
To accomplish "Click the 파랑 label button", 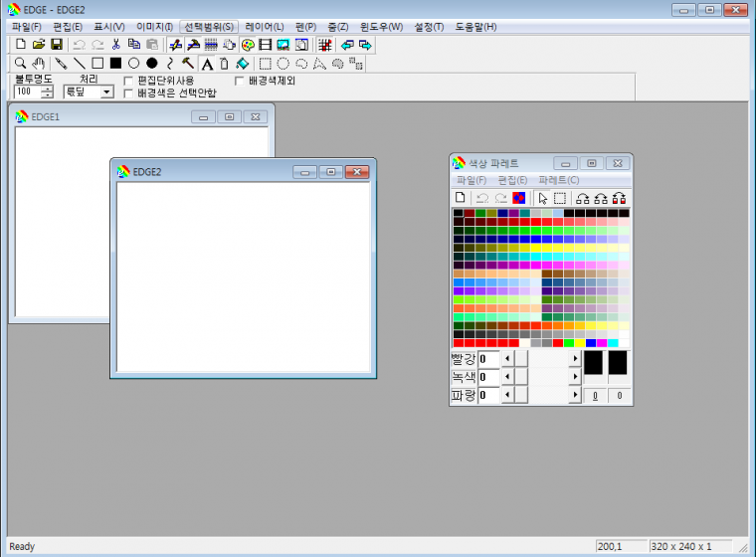I will 464,395.
